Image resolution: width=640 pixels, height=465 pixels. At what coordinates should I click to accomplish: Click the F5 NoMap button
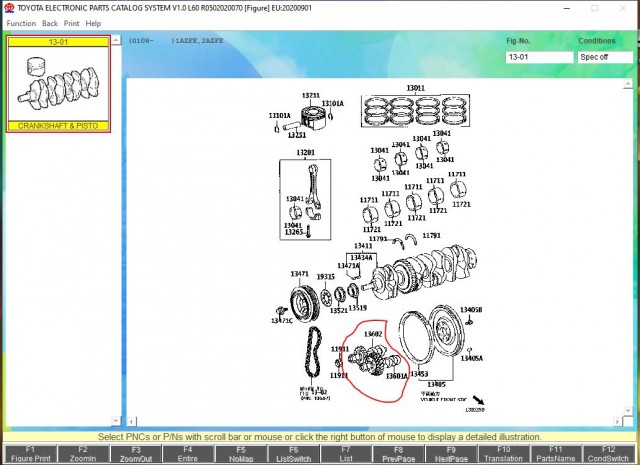click(x=241, y=454)
